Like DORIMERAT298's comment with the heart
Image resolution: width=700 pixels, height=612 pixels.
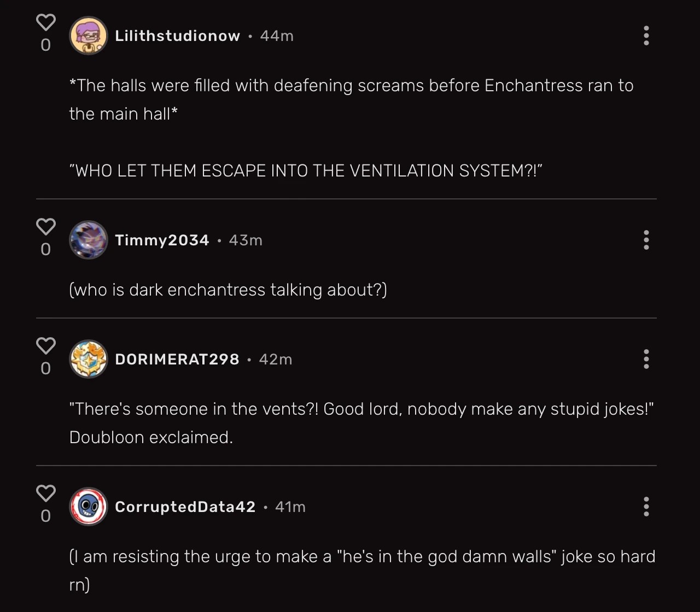pos(46,345)
